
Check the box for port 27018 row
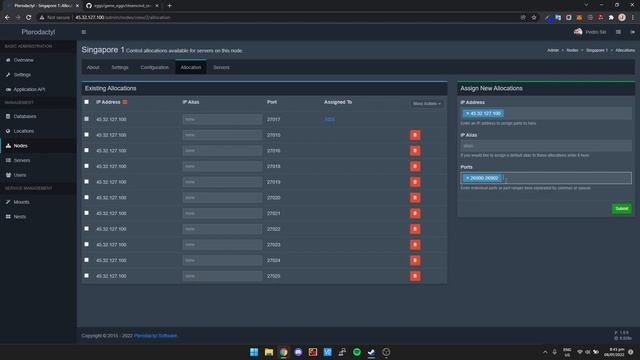[87, 166]
